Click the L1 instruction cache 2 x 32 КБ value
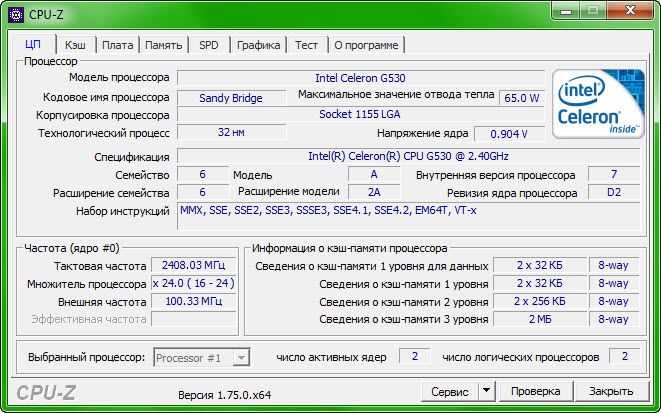This screenshot has width=661, height=413. 540,283
